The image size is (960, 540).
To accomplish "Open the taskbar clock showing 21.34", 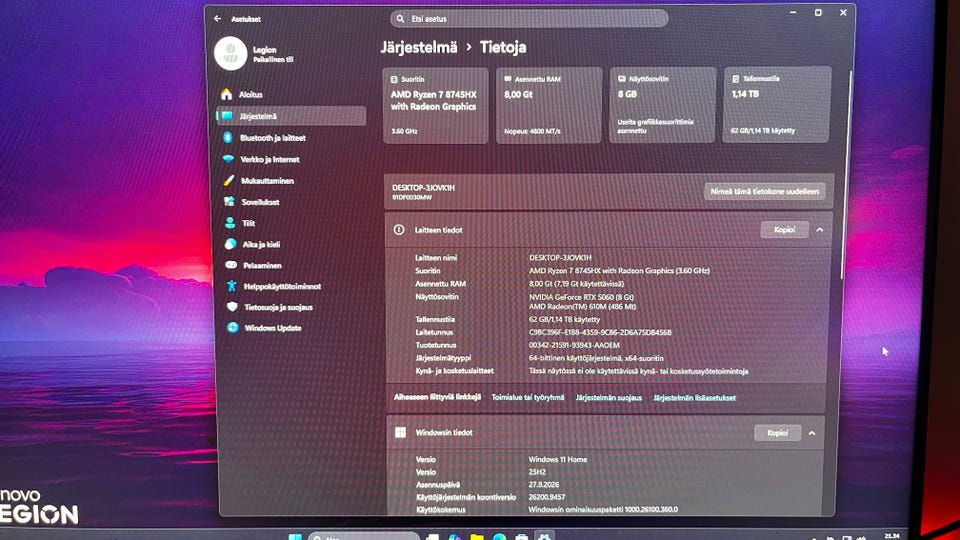I will 891,536.
